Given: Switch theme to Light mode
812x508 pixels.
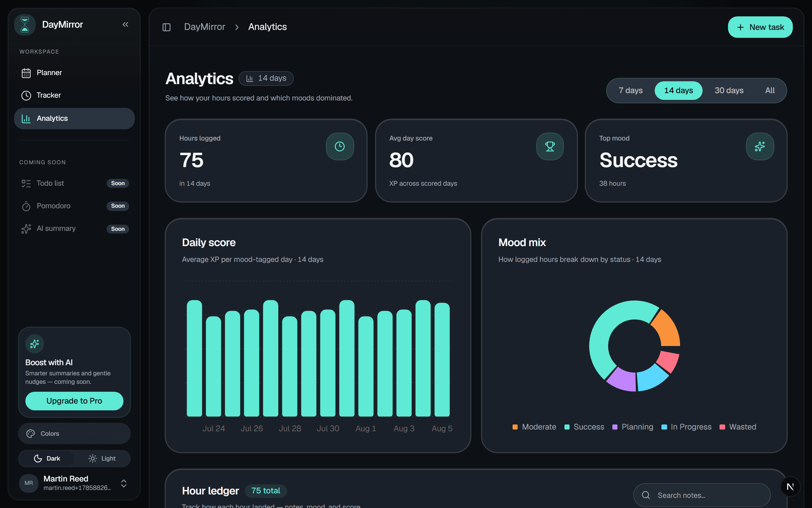Looking at the screenshot, I should click(102, 458).
